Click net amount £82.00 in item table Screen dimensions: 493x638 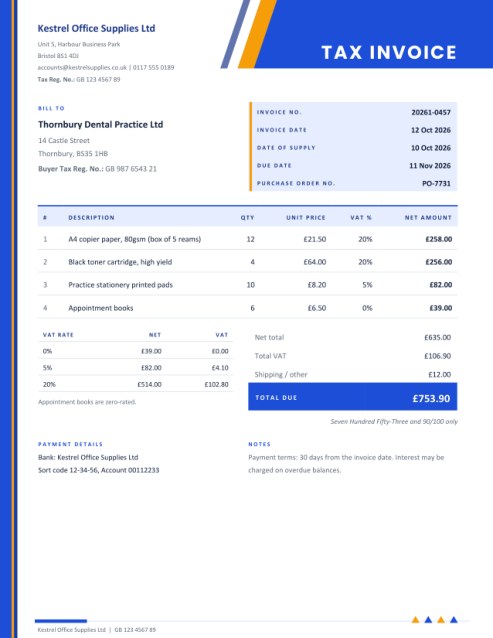click(441, 285)
